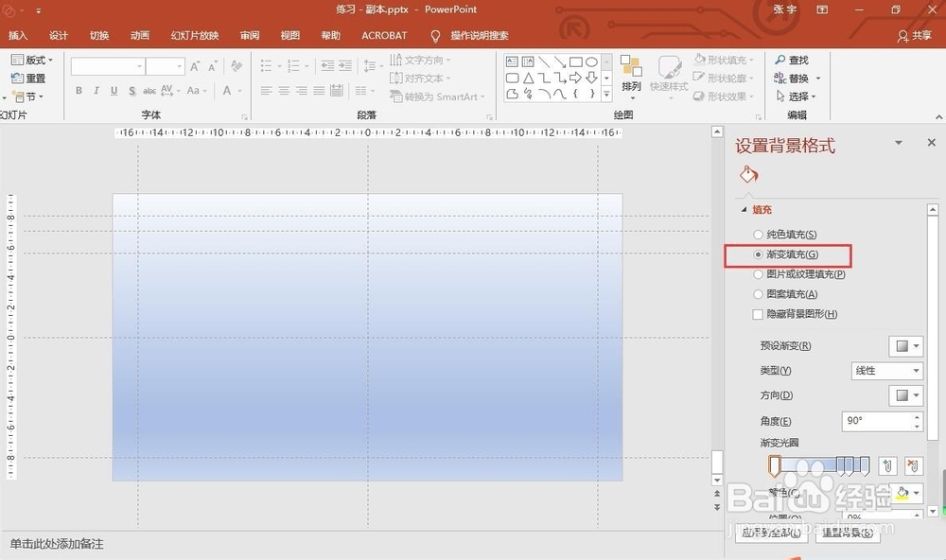Open 方向 direction dropdown
This screenshot has width=946, height=560.
point(905,395)
